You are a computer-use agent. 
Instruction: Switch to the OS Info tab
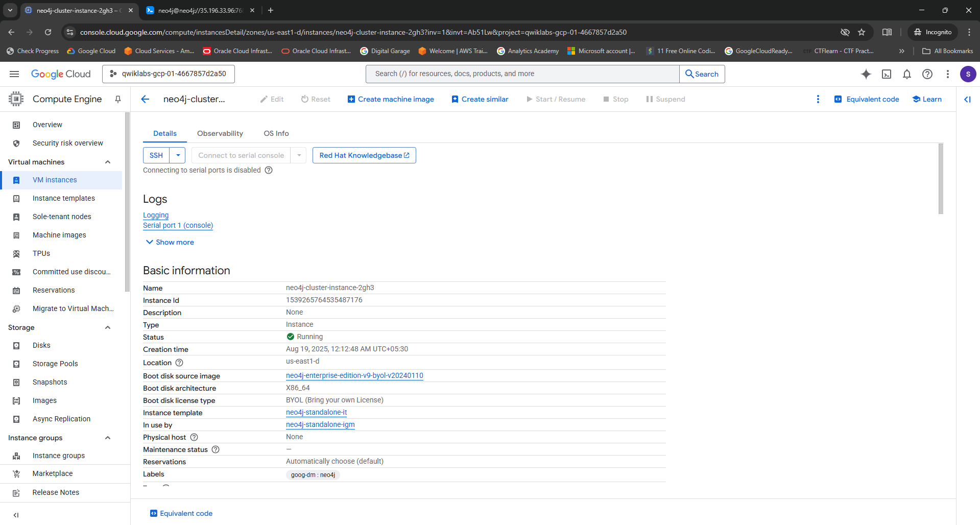276,133
